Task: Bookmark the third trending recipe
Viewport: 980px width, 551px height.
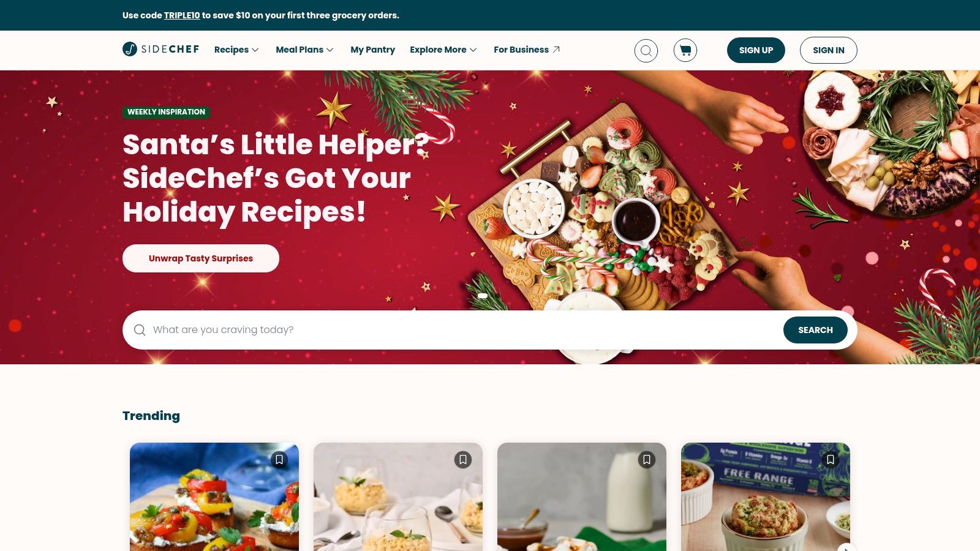Action: click(647, 460)
